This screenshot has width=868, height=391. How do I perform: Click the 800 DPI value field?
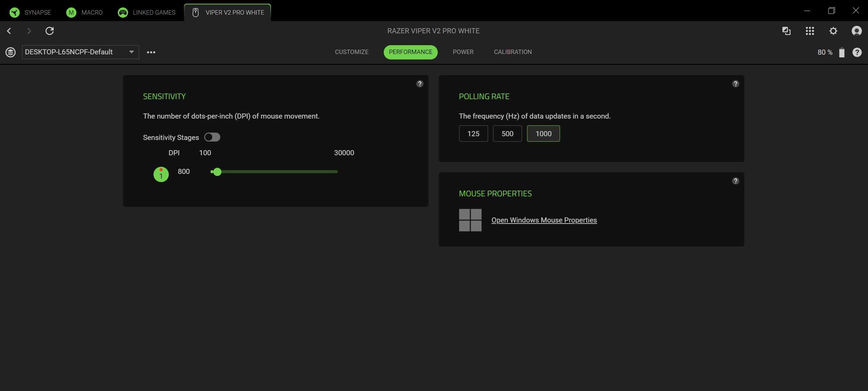pos(184,172)
